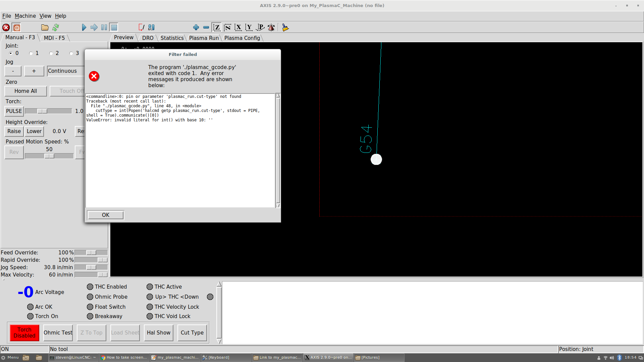Open the Chrome screenshot page taskbar item
Viewport: 644px width, 362px height.
pos(124,358)
